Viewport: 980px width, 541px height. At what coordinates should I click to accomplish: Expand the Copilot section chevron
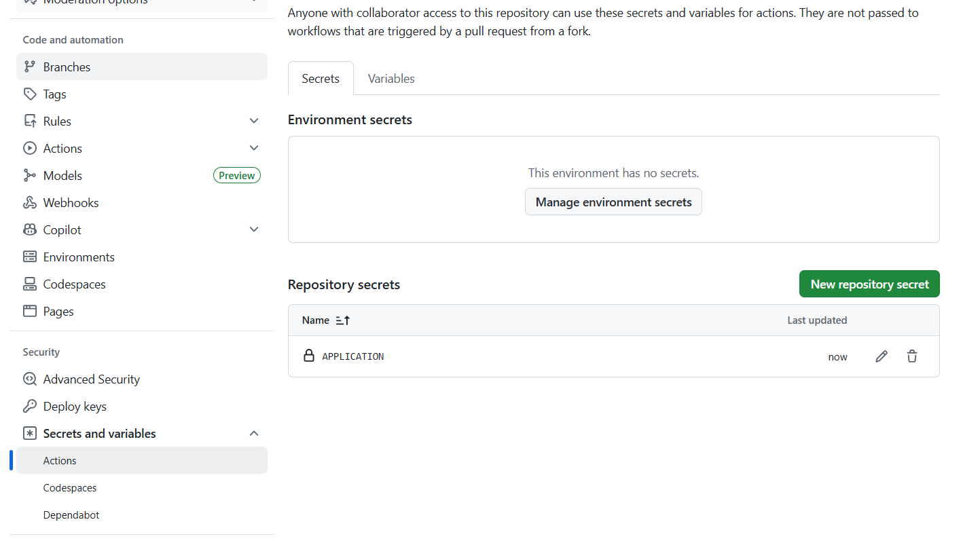254,229
